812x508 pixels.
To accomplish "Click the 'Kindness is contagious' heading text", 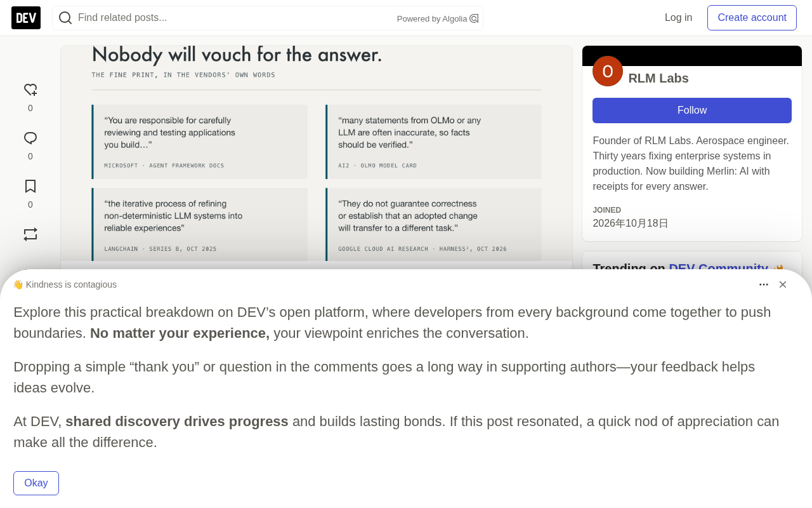I will [71, 284].
